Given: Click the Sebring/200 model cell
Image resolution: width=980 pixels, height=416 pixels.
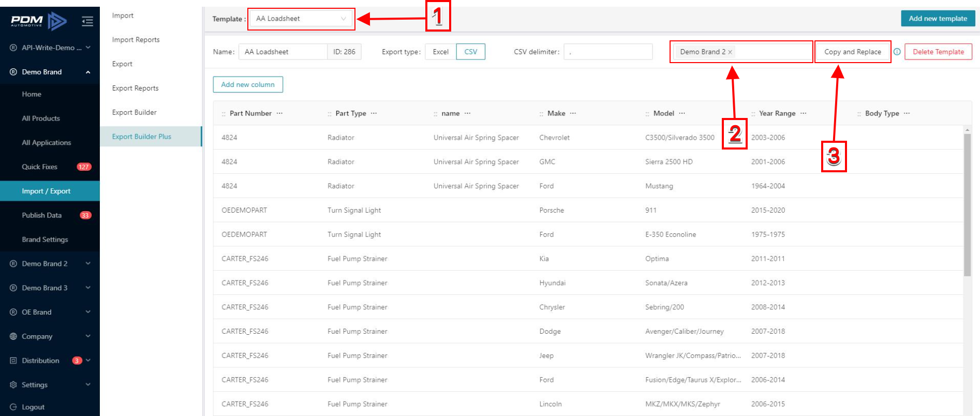Looking at the screenshot, I should tap(664, 307).
